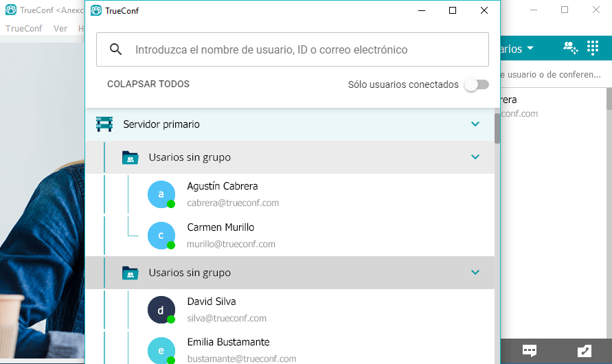
Task: Click the David Silva name
Action: pyautogui.click(x=212, y=302)
